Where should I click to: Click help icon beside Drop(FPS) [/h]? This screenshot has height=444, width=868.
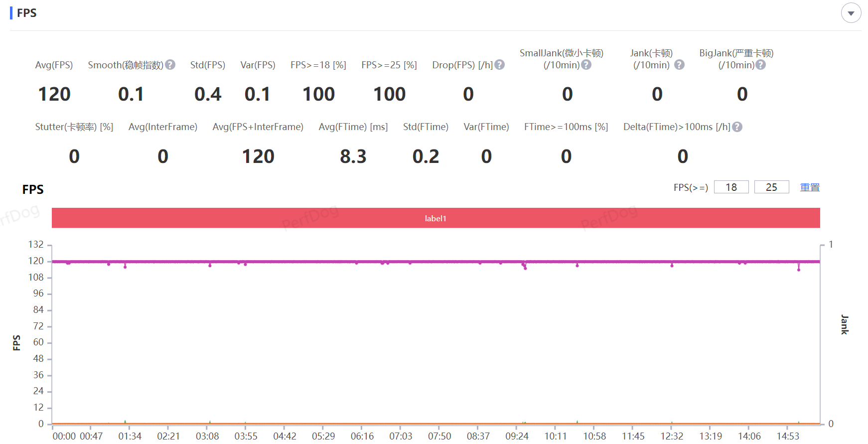tap(500, 65)
